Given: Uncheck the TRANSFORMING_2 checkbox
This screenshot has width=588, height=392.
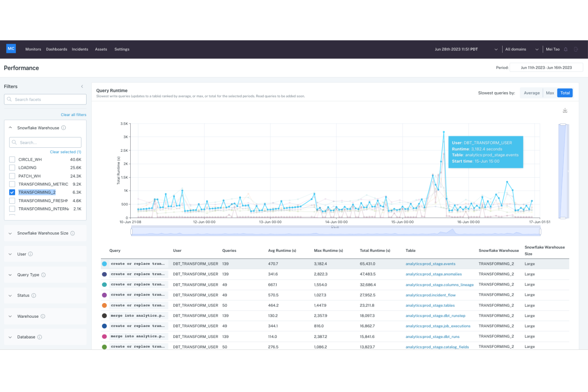Looking at the screenshot, I should pos(12,192).
